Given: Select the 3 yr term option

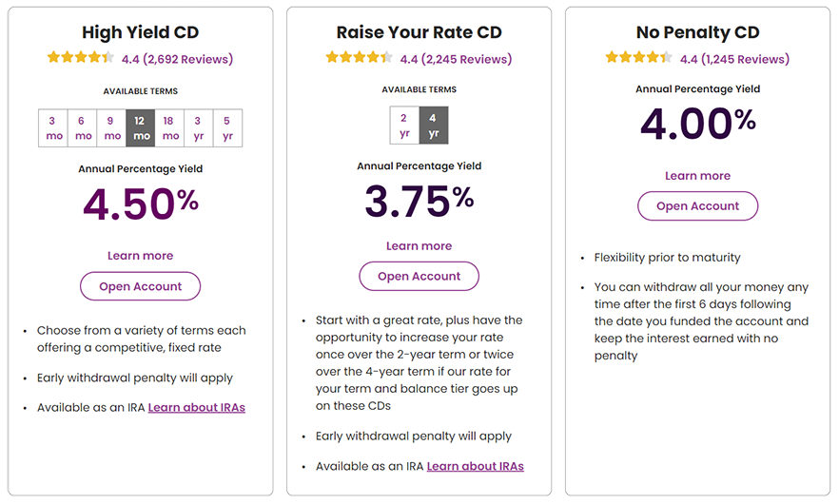Looking at the screenshot, I should pyautogui.click(x=199, y=127).
